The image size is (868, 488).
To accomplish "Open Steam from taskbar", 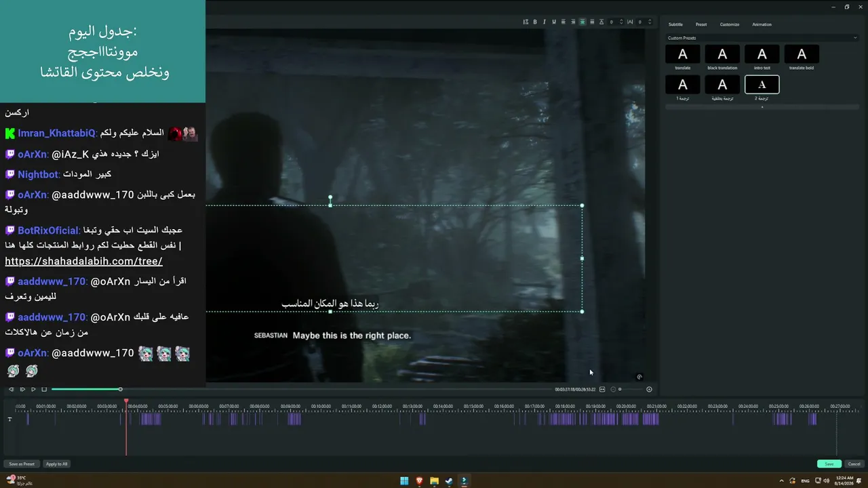I will coord(449,481).
